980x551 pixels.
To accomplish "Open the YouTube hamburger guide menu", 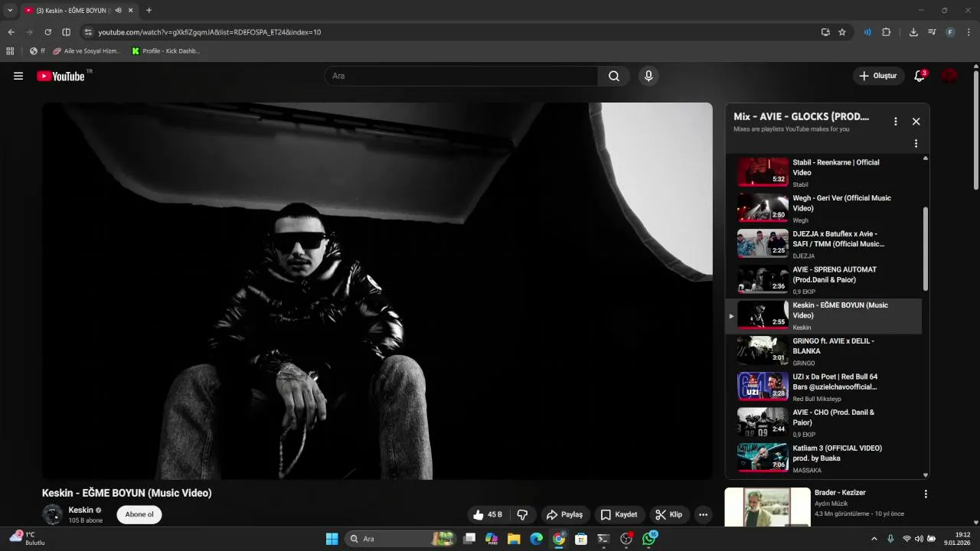I will [x=18, y=76].
